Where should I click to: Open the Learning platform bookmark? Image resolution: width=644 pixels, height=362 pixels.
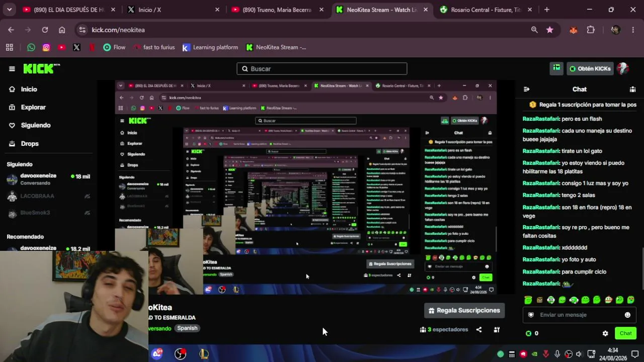click(210, 47)
